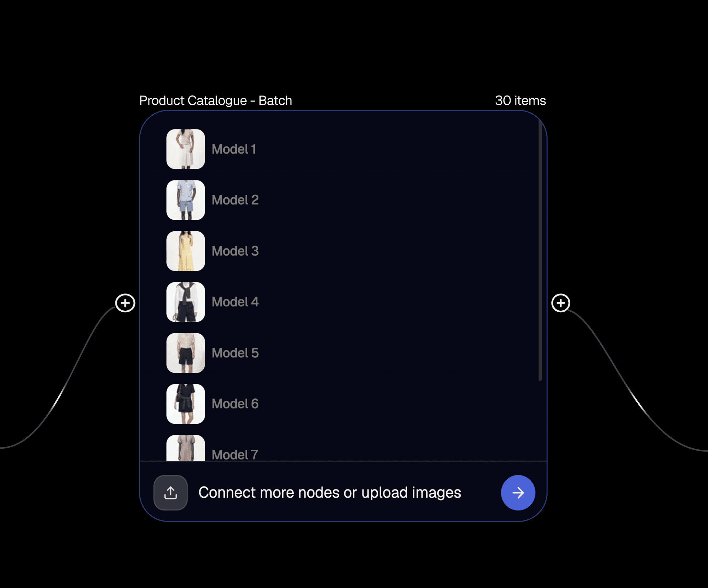The image size is (708, 588).
Task: Select the "Model 5" label
Action: (x=235, y=353)
